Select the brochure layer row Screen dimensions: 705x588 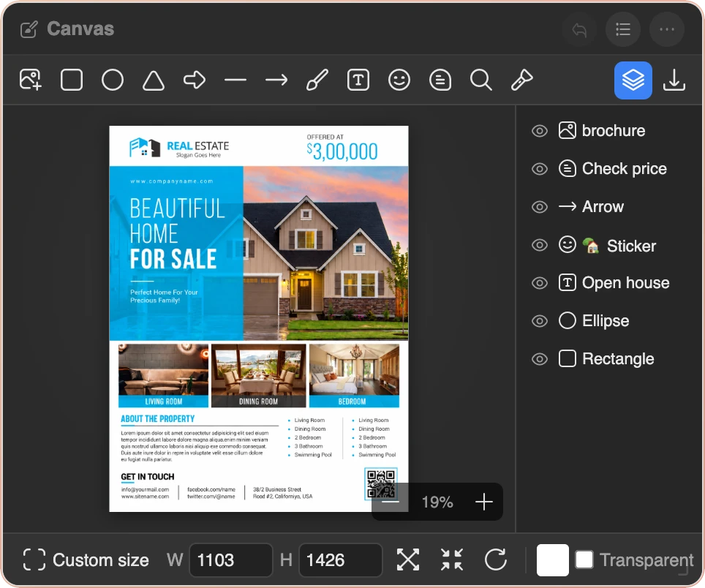tap(609, 131)
